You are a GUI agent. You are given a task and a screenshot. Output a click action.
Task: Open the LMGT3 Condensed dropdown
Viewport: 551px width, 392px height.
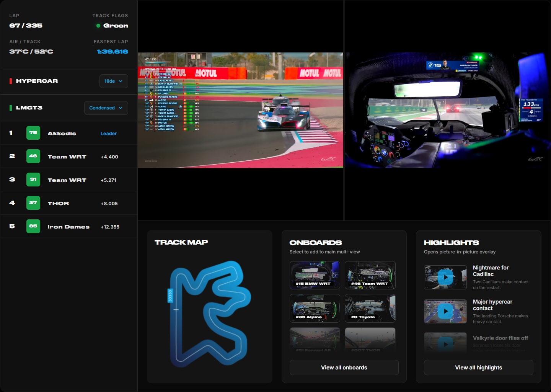click(x=106, y=108)
